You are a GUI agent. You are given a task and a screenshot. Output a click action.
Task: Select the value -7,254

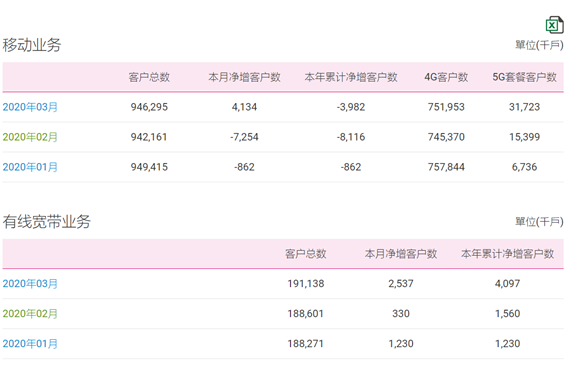click(x=244, y=137)
